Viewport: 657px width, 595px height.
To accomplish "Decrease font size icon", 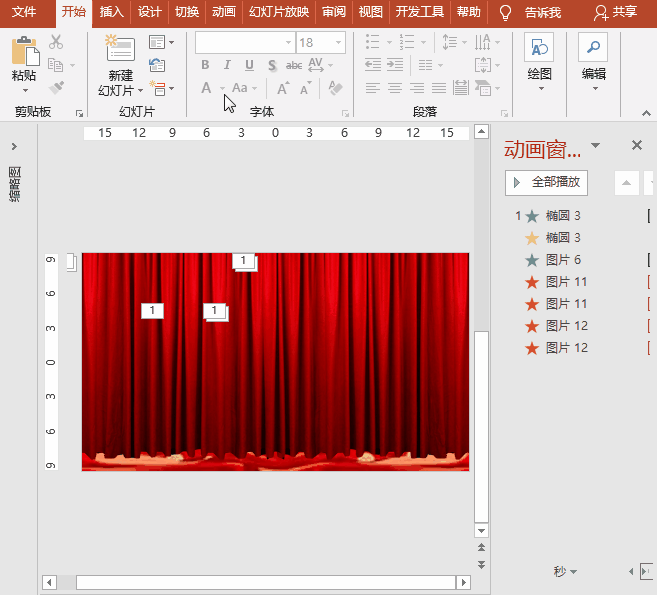I will (306, 88).
